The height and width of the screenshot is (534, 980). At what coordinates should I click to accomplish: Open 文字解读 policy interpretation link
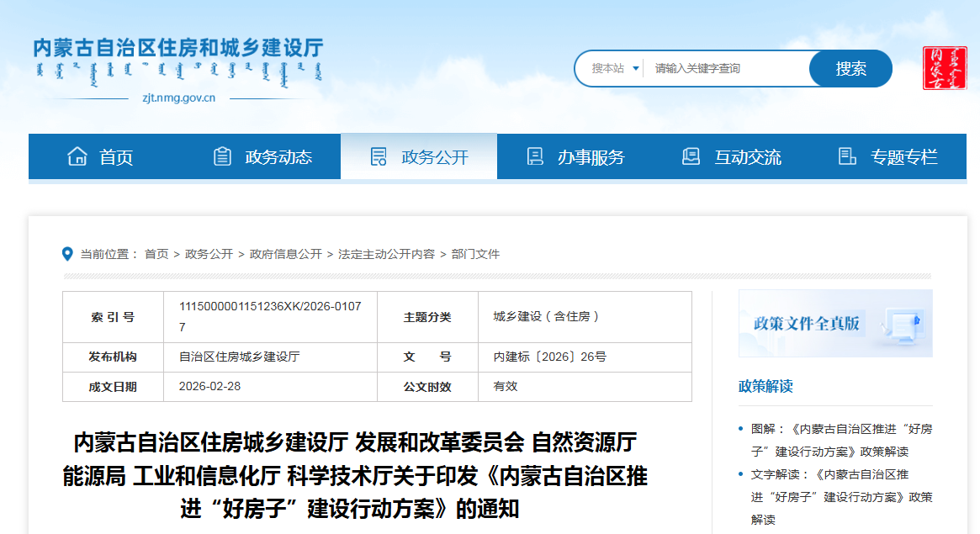(x=841, y=485)
